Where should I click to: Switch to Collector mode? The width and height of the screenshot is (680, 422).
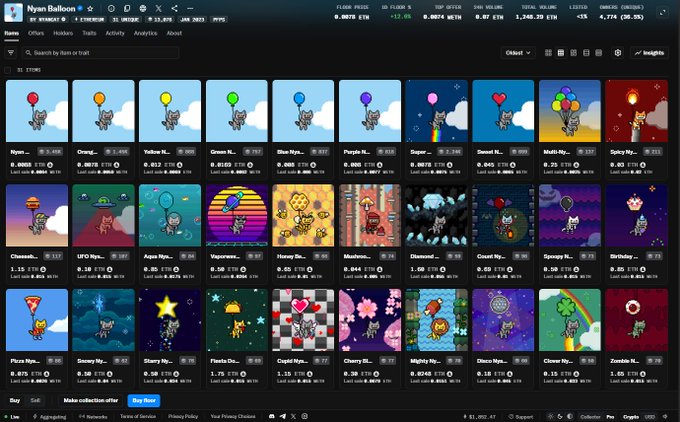tap(590, 417)
